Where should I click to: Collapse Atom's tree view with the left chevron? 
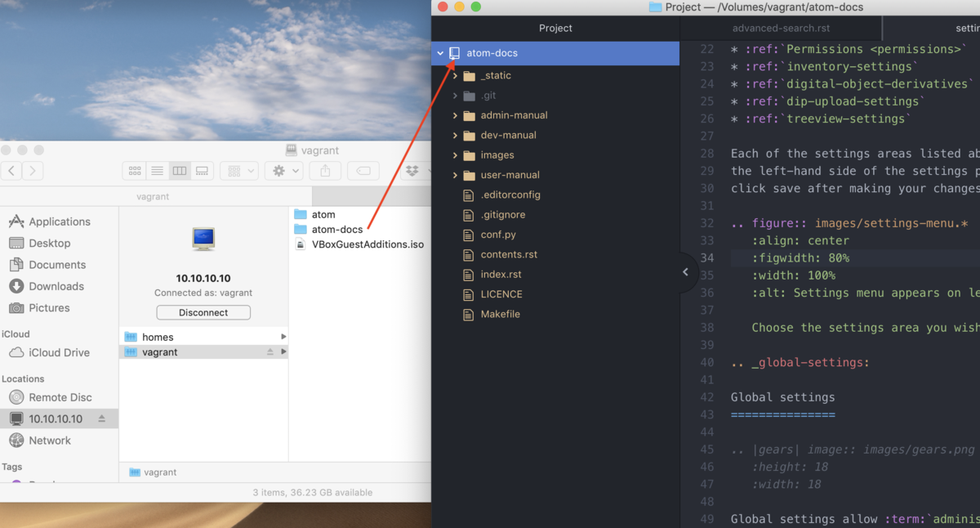[685, 272]
